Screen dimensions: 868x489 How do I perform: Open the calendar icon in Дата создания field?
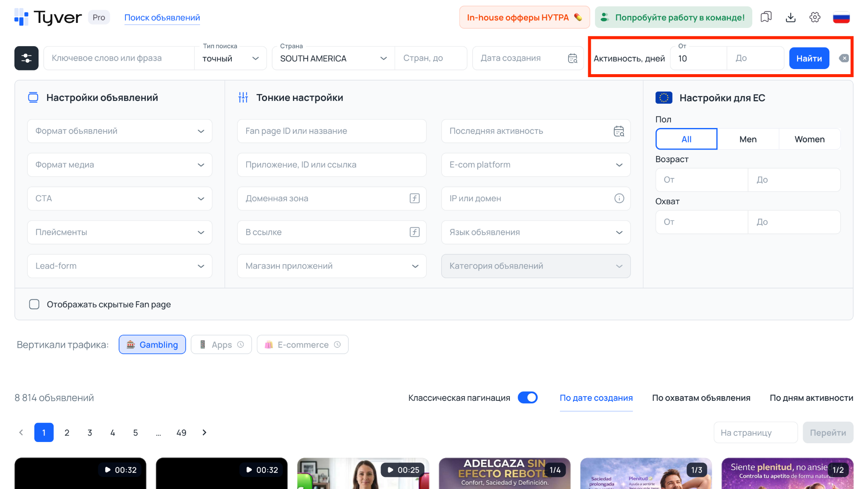coord(573,58)
